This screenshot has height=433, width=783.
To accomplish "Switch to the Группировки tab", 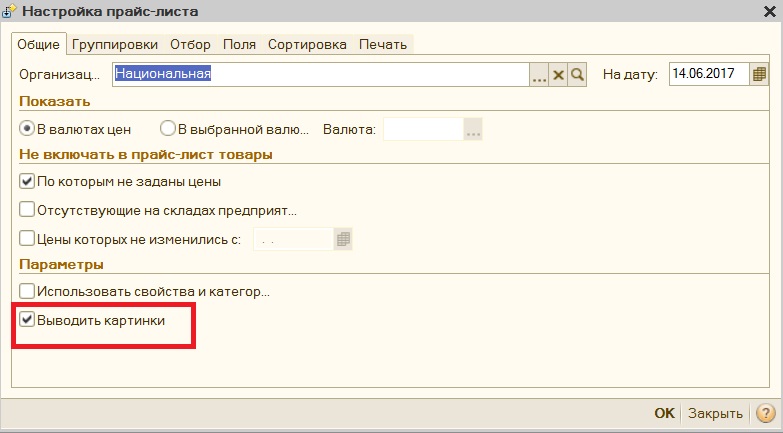I will coord(115,44).
